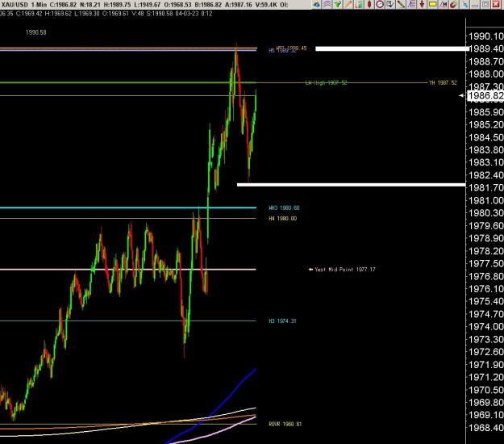
Task: Maximize the chart window
Action: [x=485, y=5]
